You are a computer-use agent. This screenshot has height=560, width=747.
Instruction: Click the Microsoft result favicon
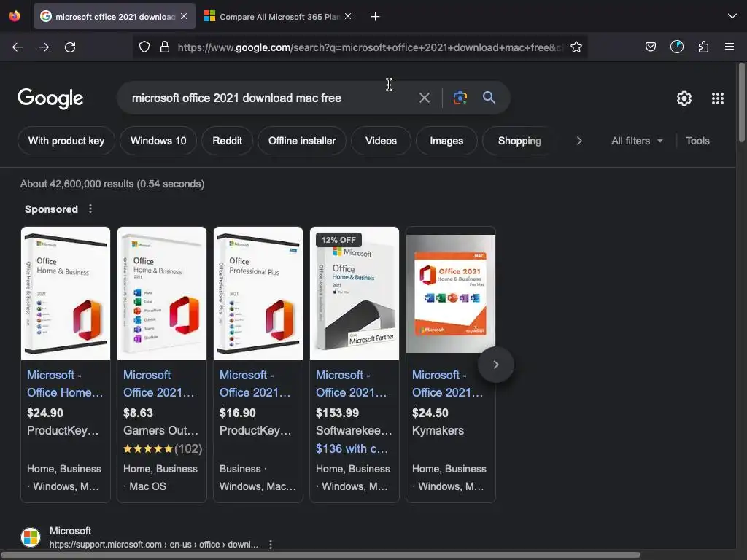[x=31, y=537]
